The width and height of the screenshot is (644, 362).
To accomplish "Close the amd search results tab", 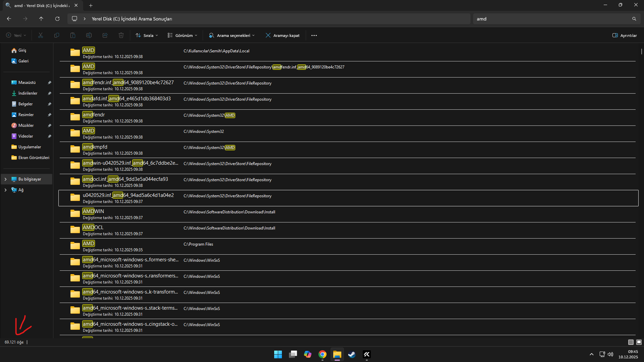I will pos(76,5).
